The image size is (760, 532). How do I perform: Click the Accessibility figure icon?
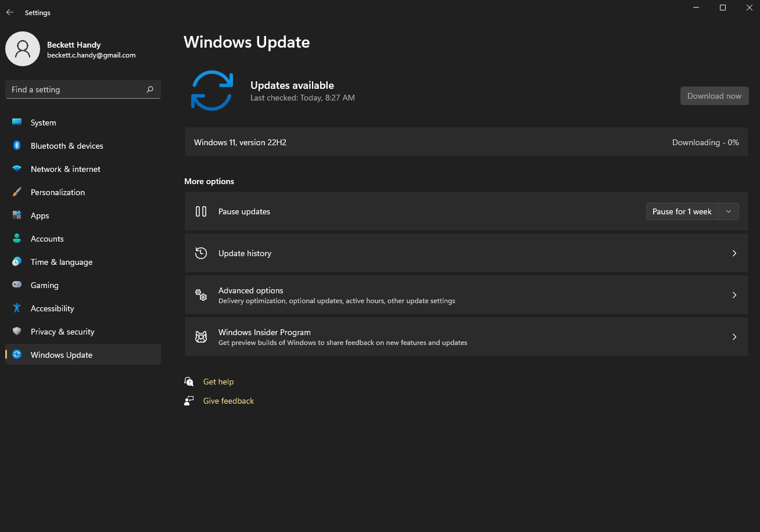[17, 308]
